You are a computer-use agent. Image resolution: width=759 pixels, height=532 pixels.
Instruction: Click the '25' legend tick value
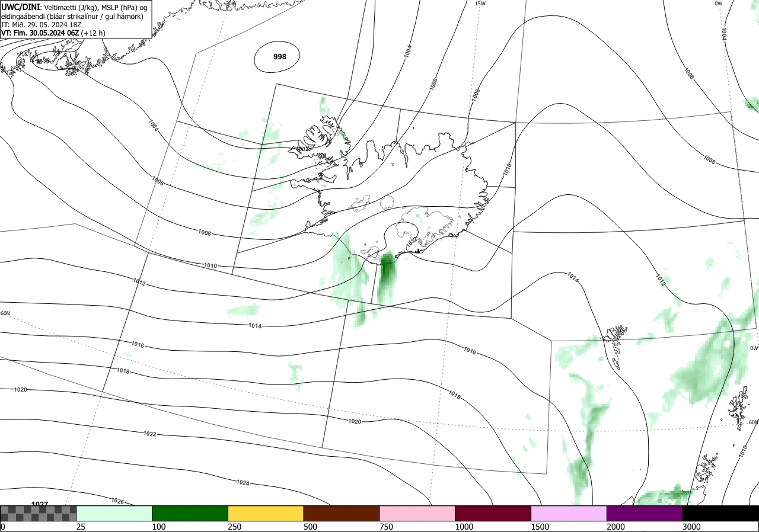pyautogui.click(x=81, y=527)
